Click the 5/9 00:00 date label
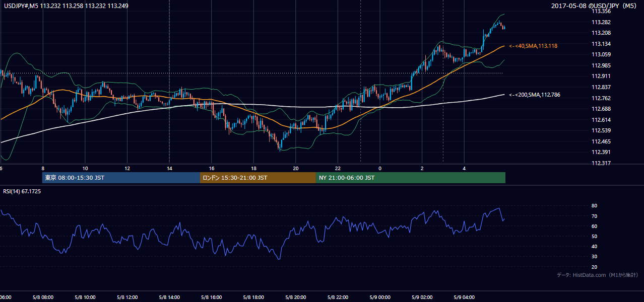 (x=380, y=297)
